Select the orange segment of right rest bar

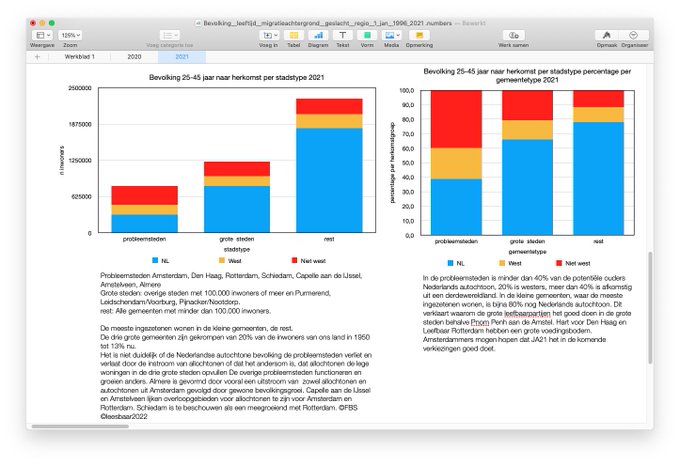coord(598,115)
